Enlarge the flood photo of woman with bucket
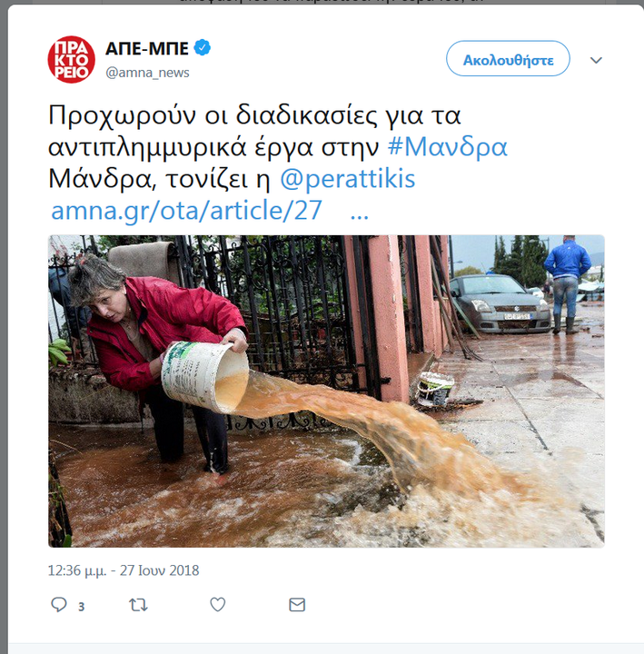The image size is (644, 654). click(x=326, y=391)
